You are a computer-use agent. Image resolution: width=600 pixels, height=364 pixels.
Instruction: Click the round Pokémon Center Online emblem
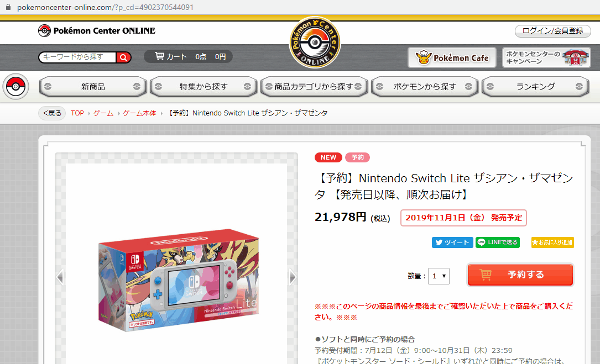point(315,42)
